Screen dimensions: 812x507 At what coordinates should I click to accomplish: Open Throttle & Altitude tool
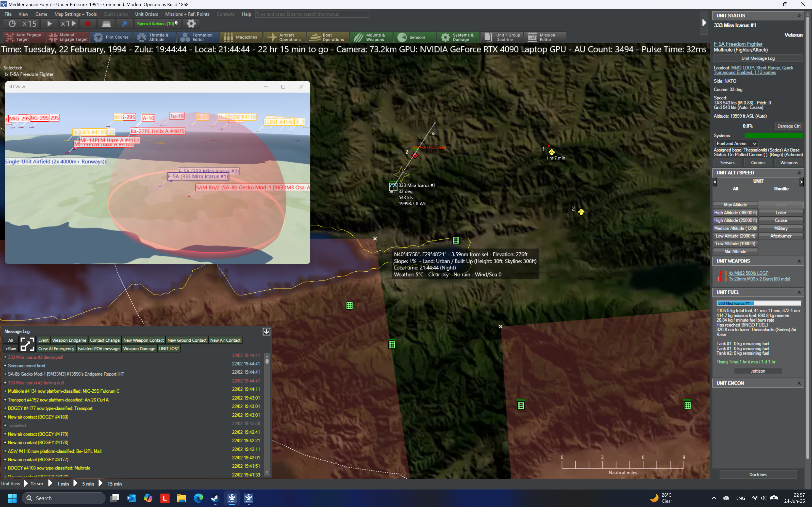(x=155, y=37)
